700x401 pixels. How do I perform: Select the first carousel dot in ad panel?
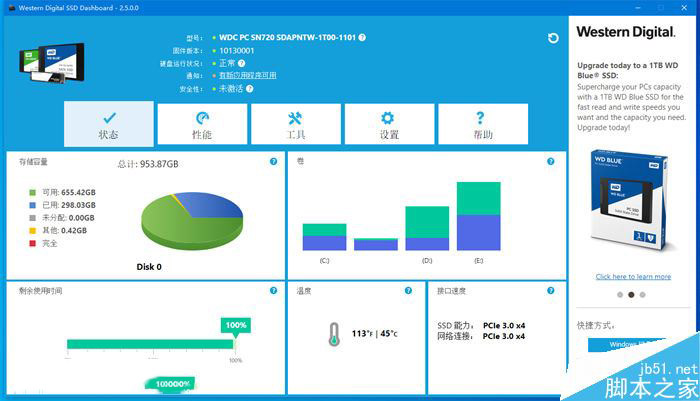point(620,295)
